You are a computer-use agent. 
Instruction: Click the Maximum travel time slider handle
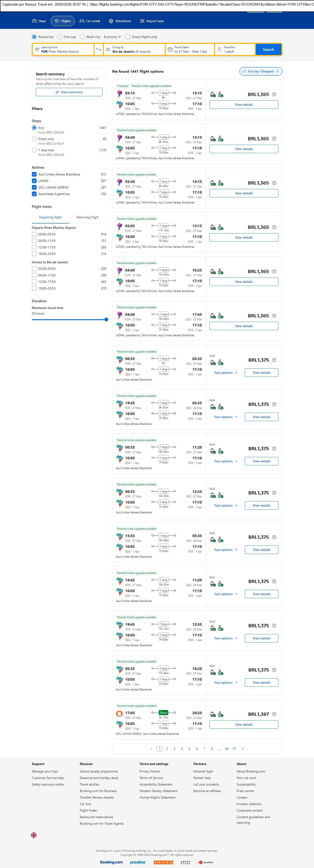coord(106,319)
